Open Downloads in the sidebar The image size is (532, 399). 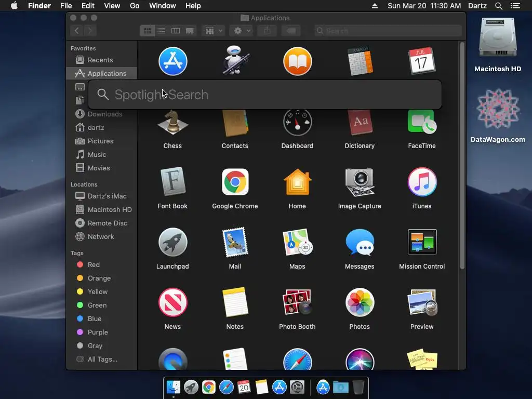click(101, 114)
